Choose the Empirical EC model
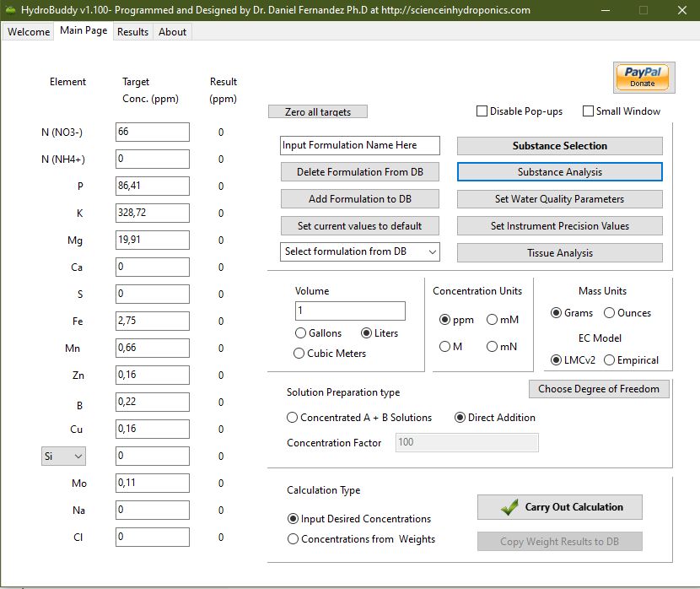The image size is (700, 589). click(x=610, y=360)
